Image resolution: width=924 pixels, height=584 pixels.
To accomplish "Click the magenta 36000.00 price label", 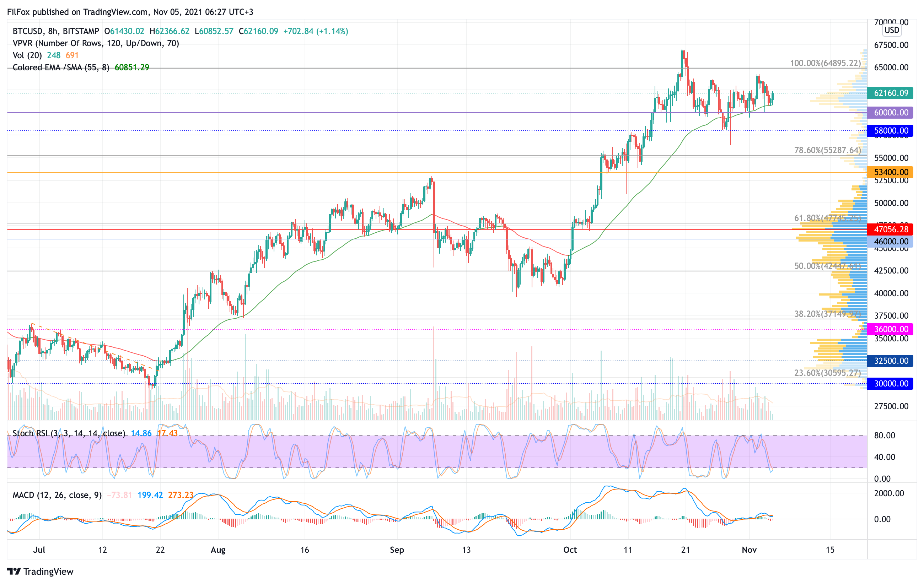I will [890, 329].
